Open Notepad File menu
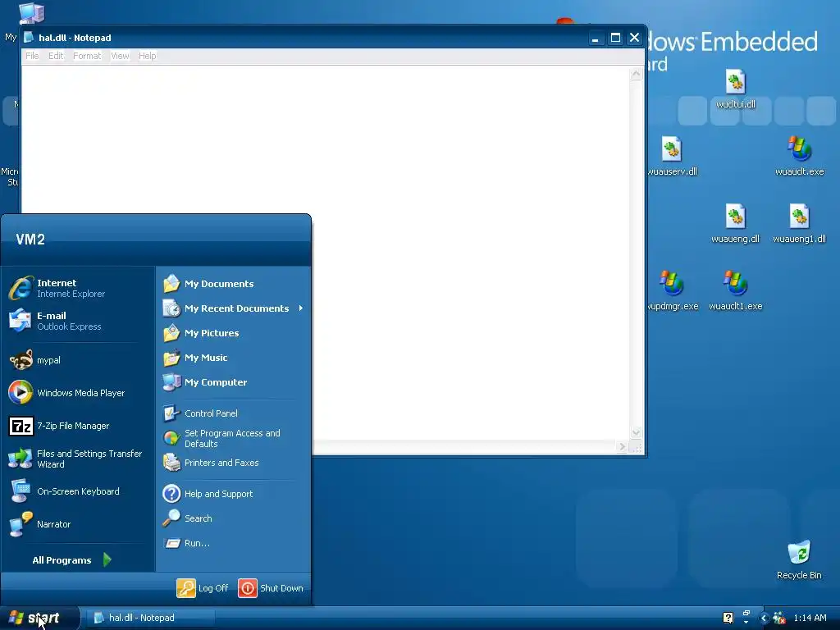Image resolution: width=840 pixels, height=630 pixels. 32,56
